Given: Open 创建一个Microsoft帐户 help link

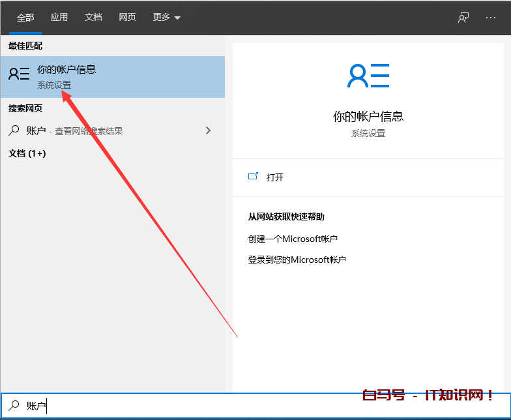Looking at the screenshot, I should (x=293, y=239).
